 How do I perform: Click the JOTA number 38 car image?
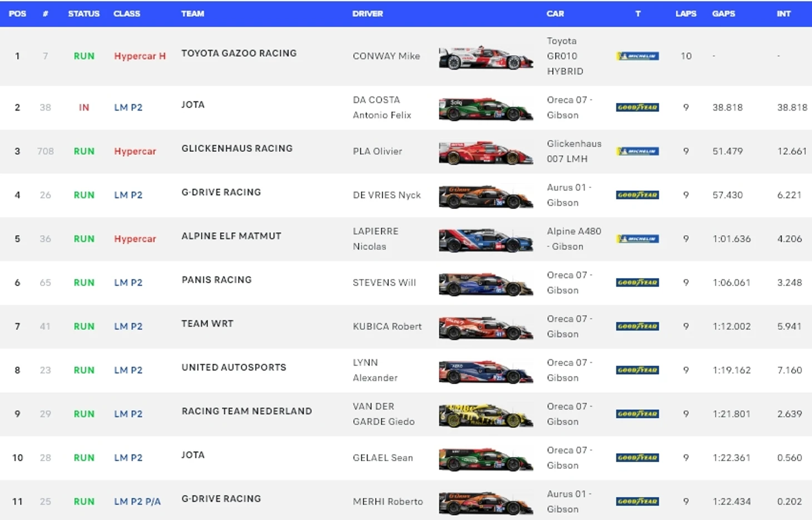[x=486, y=109]
